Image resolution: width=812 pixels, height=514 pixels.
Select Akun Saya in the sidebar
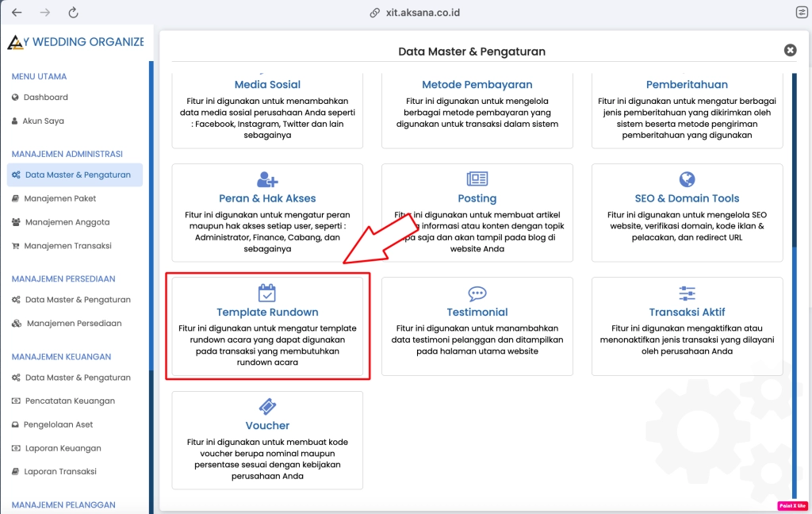(x=43, y=121)
